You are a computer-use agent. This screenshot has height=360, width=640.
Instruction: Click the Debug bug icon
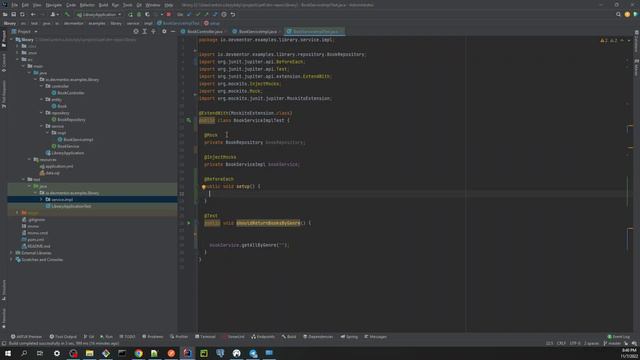[x=139, y=14]
